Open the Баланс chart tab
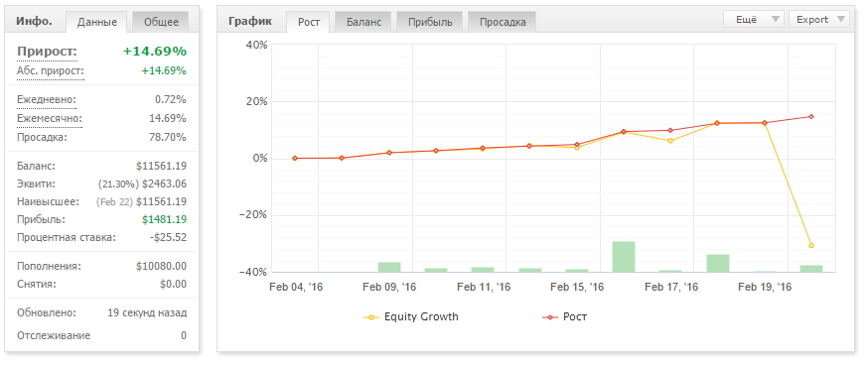Image resolution: width=868 pixels, height=367 pixels. pyautogui.click(x=363, y=22)
